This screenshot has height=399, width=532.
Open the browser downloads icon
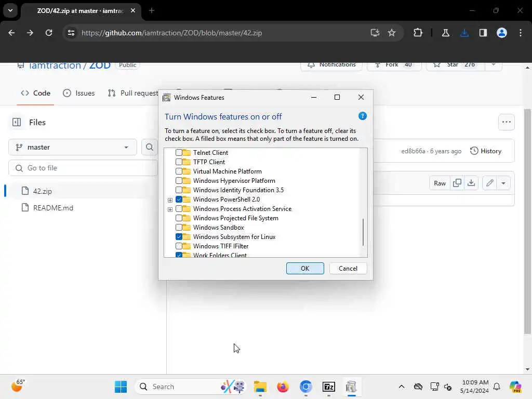pyautogui.click(x=464, y=33)
